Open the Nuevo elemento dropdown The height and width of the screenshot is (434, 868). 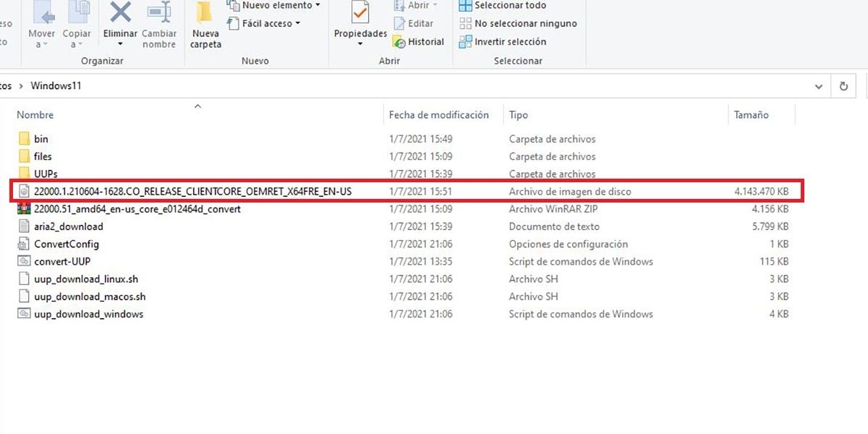[275, 6]
